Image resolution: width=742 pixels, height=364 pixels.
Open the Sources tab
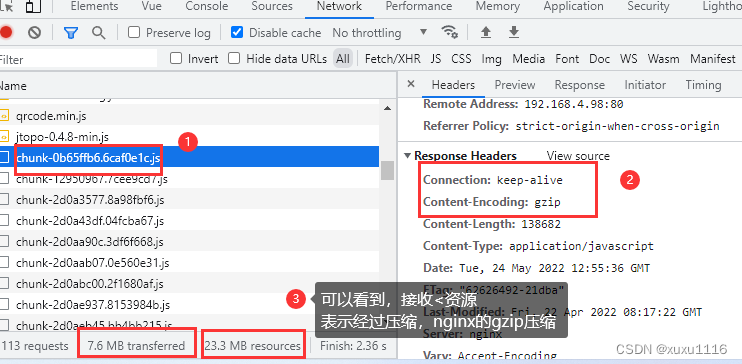(272, 7)
